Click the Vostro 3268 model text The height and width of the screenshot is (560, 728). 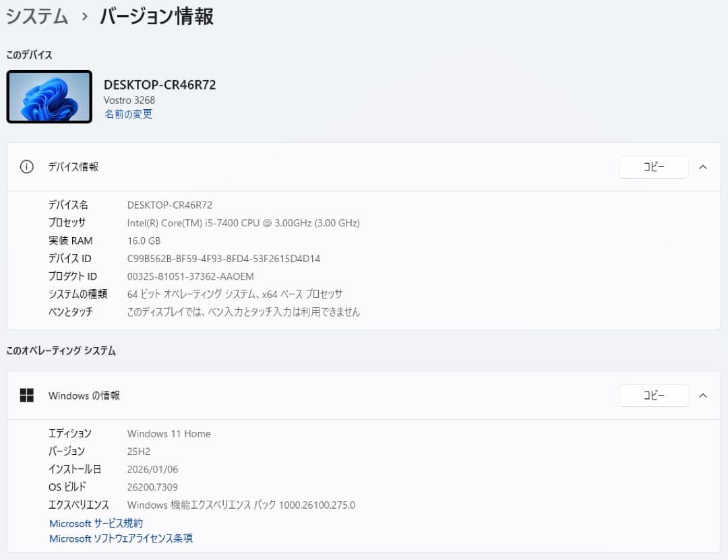(127, 100)
